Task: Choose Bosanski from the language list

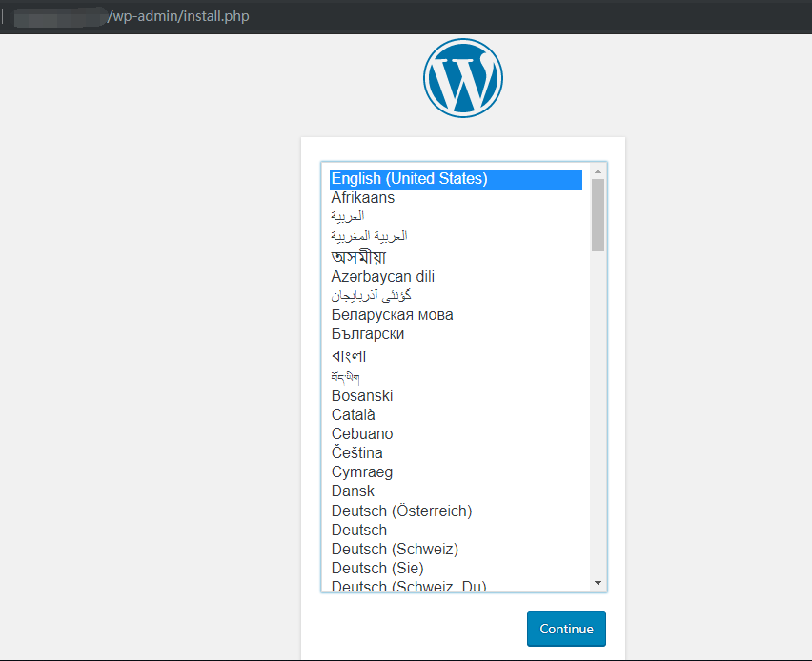Action: [456, 395]
